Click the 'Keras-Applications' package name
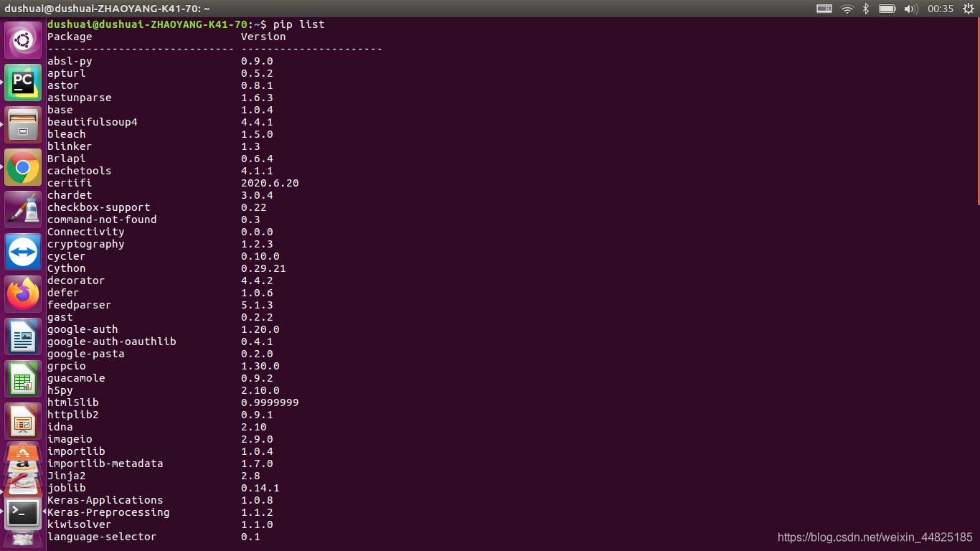Viewport: 980px width, 551px height. coord(105,500)
